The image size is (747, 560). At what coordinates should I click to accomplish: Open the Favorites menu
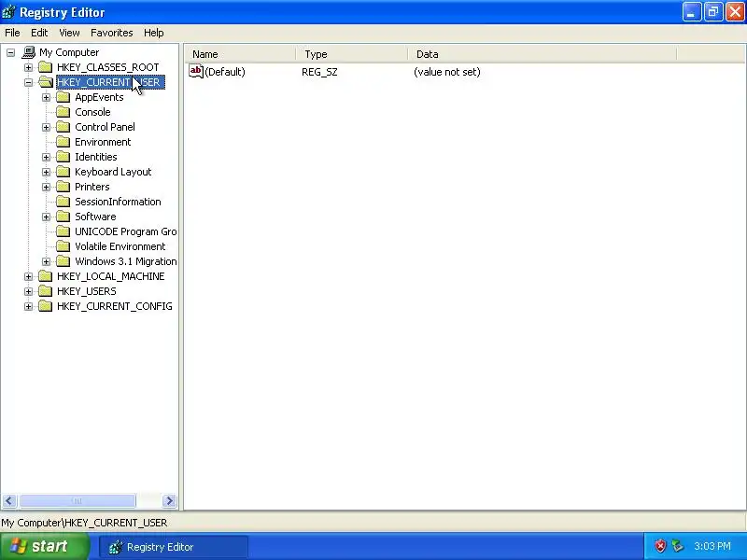112,33
